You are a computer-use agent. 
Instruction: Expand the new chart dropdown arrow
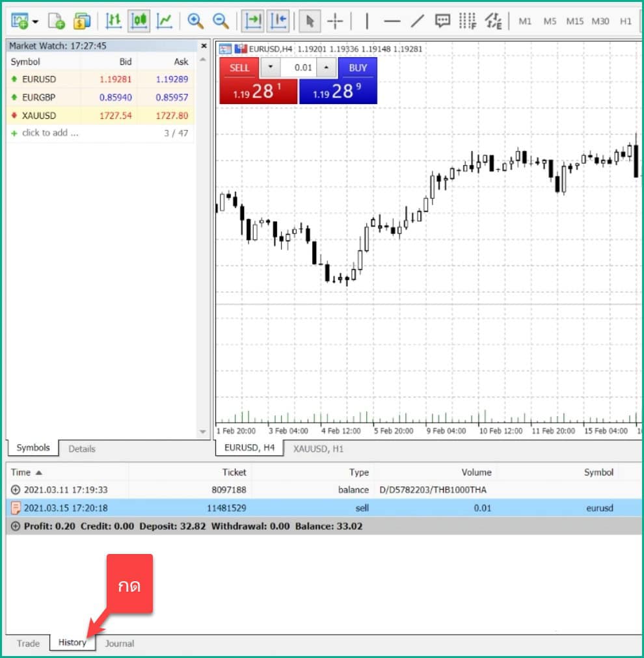35,21
